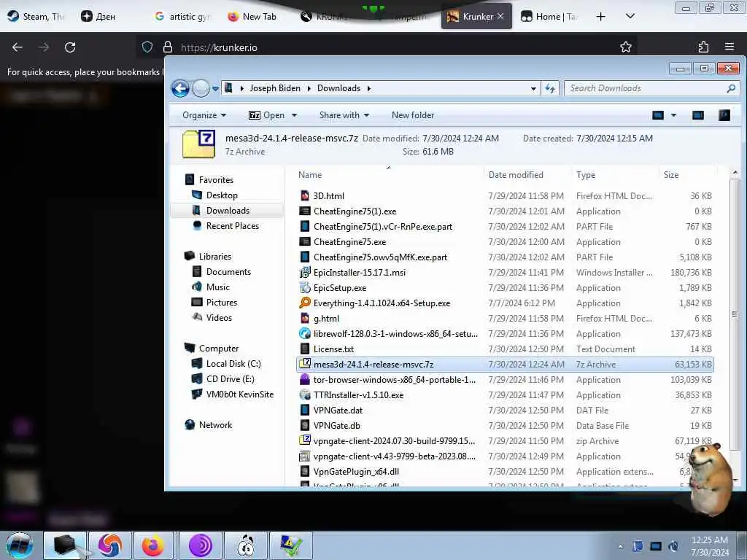The height and width of the screenshot is (560, 747).
Task: Expand the Downloads breadcrumb arrow
Action: [x=368, y=88]
